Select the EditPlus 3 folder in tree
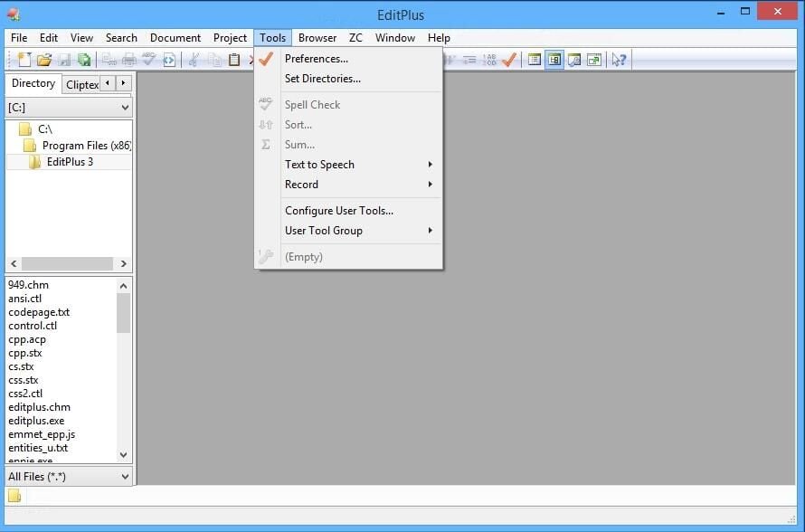 (x=70, y=162)
